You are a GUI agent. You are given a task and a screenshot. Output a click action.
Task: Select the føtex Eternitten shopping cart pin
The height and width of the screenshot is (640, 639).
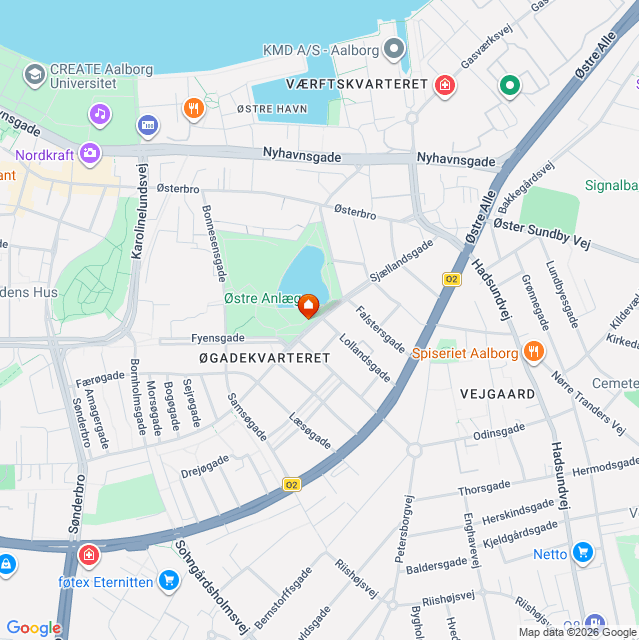click(169, 581)
